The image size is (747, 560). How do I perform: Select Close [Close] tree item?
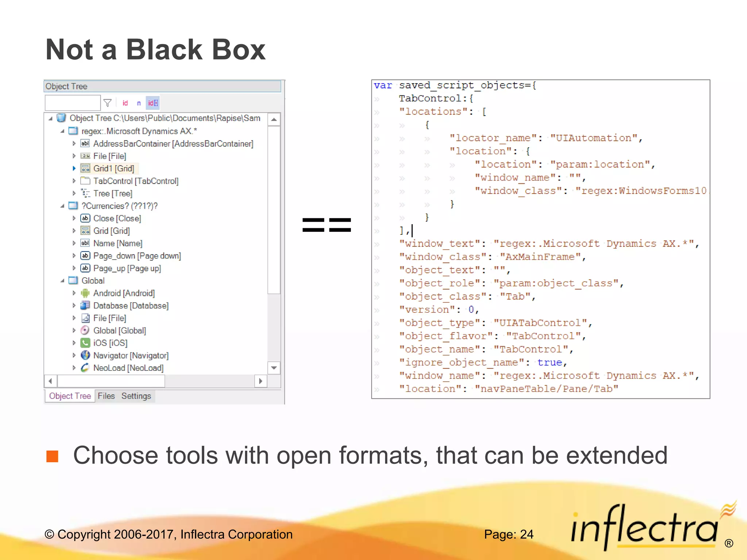(x=117, y=218)
